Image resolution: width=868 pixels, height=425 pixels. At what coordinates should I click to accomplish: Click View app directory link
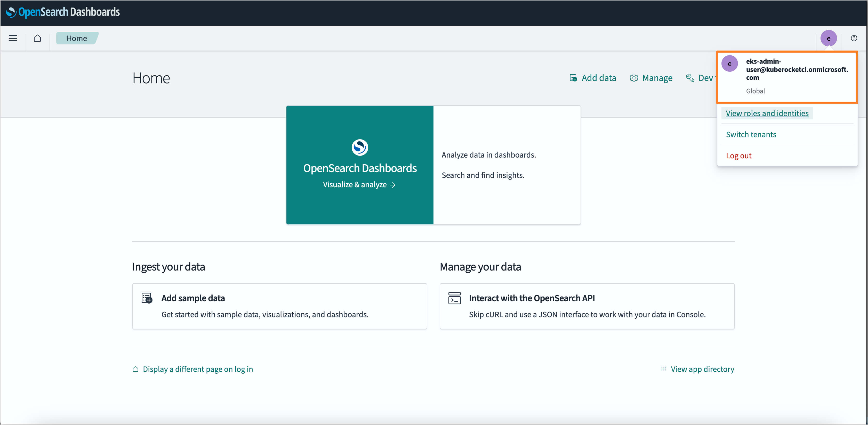(x=697, y=369)
